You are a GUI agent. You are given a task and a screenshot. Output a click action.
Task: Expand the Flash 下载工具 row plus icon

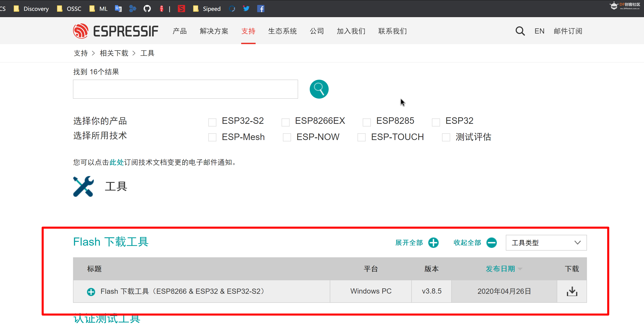(91, 292)
